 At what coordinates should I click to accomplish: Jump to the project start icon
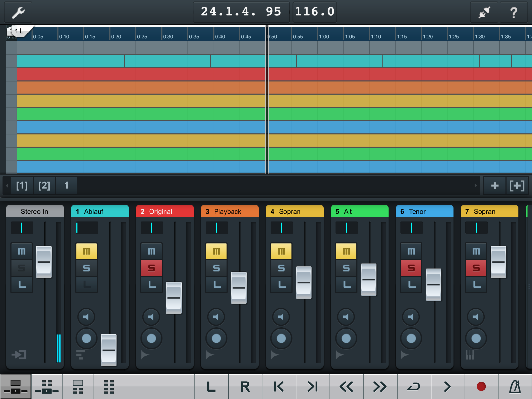click(279, 387)
